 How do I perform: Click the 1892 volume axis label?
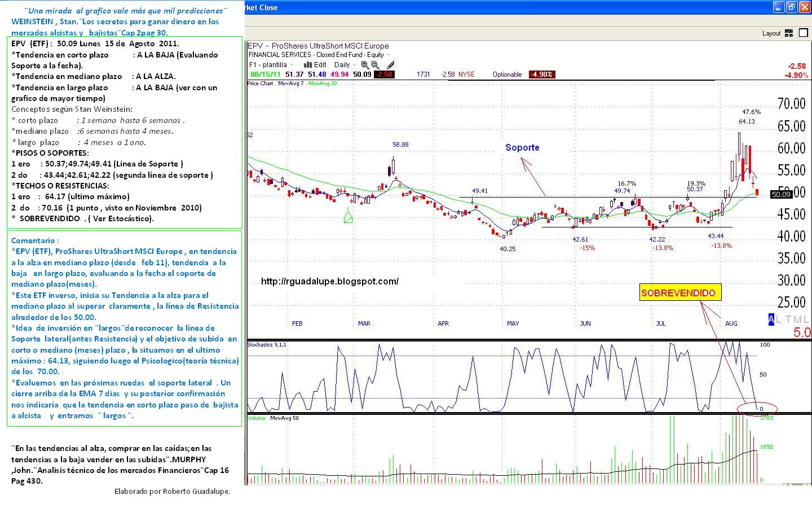(766, 446)
